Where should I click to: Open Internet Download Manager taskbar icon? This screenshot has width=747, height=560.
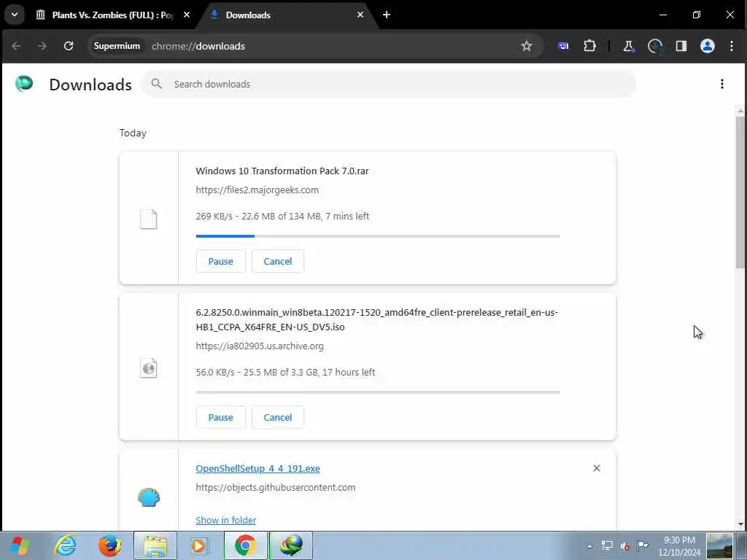[291, 545]
